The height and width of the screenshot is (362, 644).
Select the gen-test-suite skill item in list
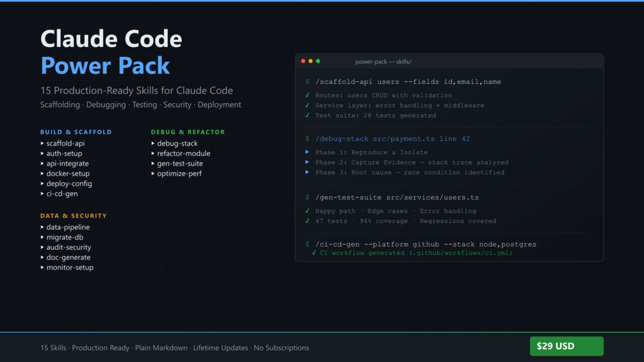tap(180, 163)
